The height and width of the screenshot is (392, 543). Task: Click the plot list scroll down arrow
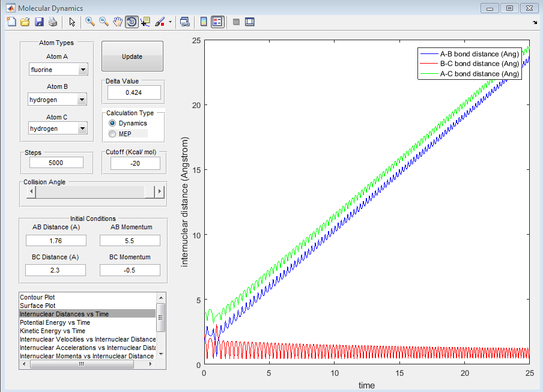pyautogui.click(x=161, y=354)
